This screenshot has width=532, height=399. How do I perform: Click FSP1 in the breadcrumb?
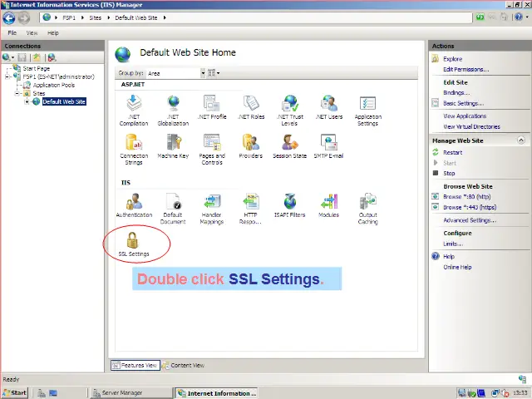[69, 17]
